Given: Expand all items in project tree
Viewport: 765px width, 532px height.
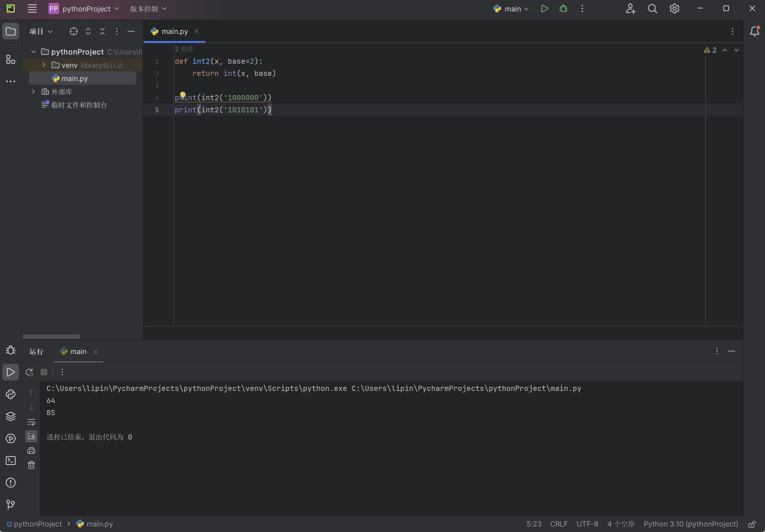Looking at the screenshot, I should tap(88, 31).
